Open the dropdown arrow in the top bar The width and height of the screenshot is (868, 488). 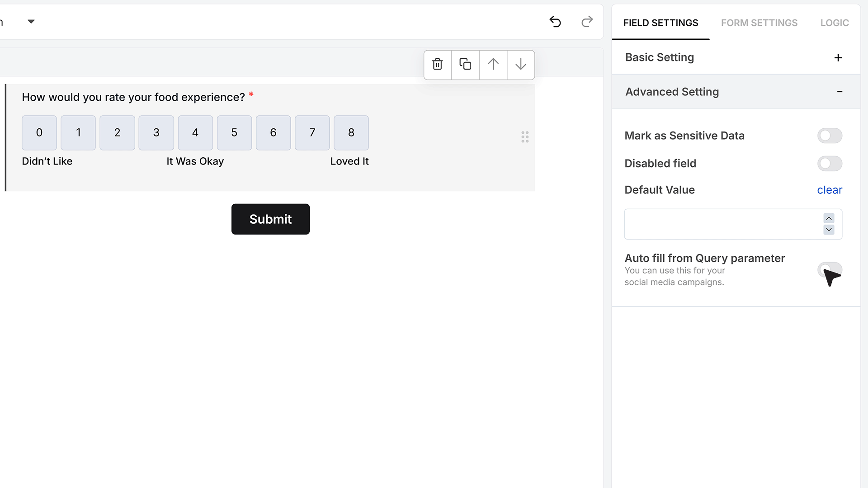click(31, 22)
